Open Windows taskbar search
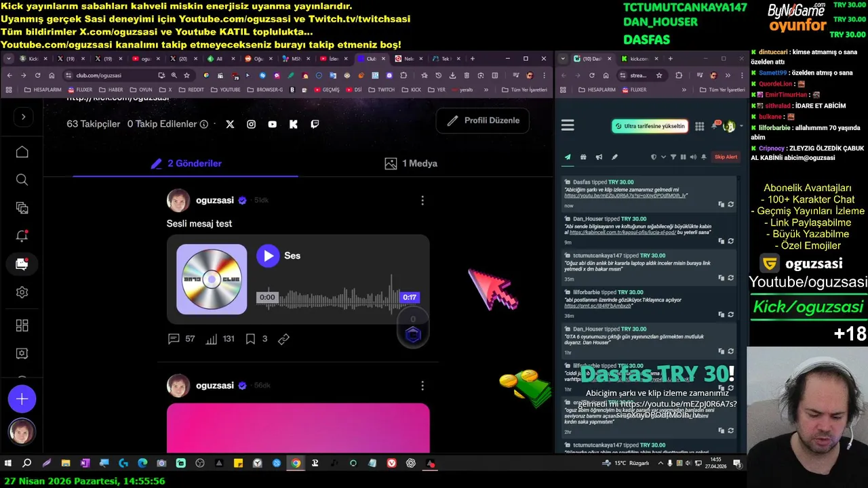 coord(27,464)
